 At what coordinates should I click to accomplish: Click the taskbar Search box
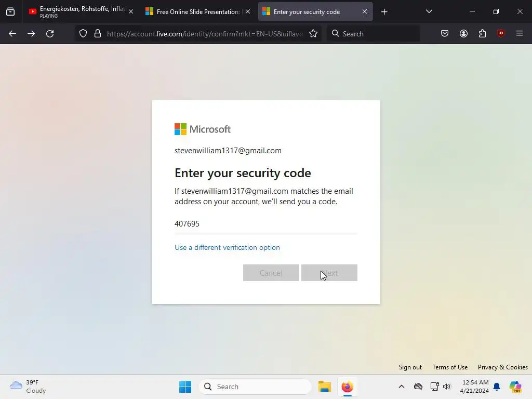pyautogui.click(x=255, y=387)
